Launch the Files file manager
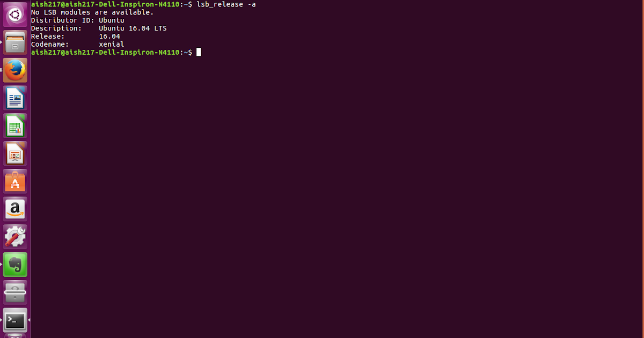Screen dimensions: 644x338 pyautogui.click(x=15, y=42)
